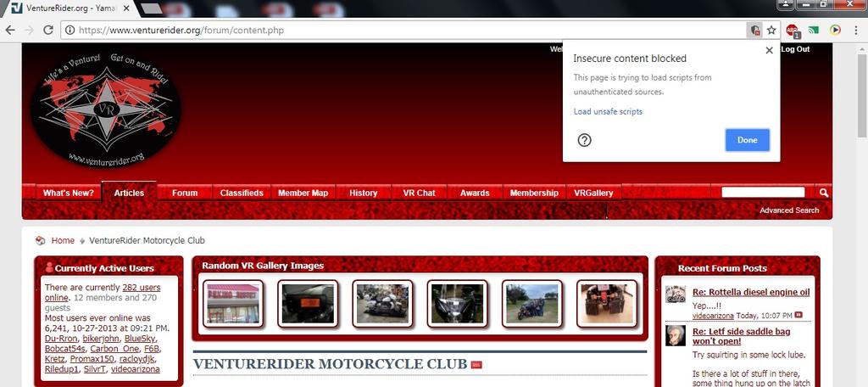Focus the site search input field
The image size is (868, 387).
coord(764,193)
